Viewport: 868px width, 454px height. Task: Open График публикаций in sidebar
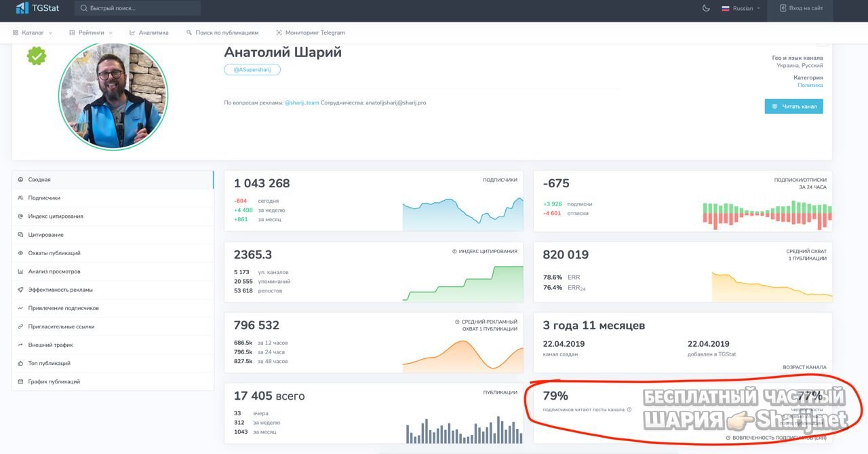113,381
